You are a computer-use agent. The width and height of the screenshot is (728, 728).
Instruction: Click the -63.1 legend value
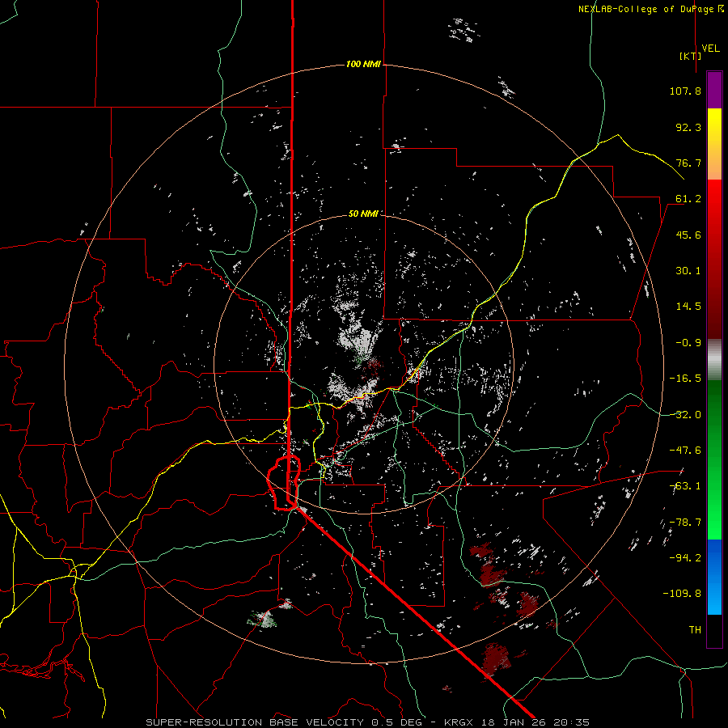(x=685, y=486)
